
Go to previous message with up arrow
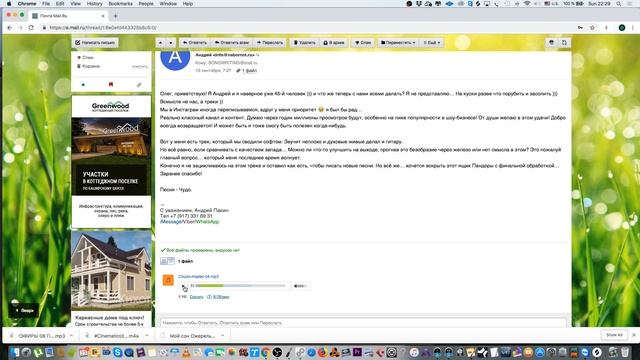160,42
